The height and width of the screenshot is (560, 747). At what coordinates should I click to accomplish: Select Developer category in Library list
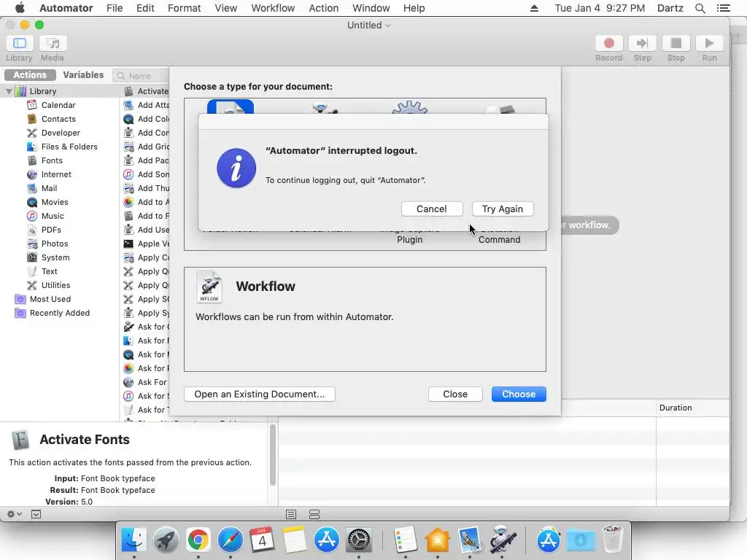pyautogui.click(x=61, y=133)
